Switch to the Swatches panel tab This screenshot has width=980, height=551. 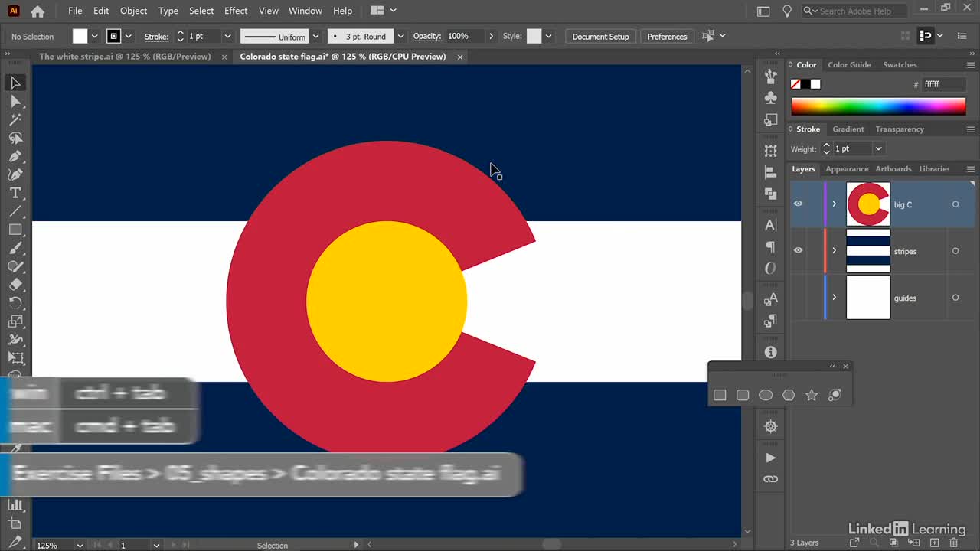(x=900, y=65)
